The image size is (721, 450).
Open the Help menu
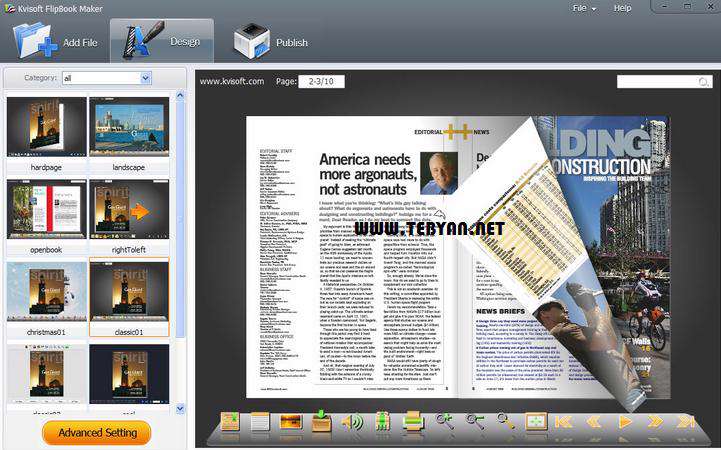[622, 8]
